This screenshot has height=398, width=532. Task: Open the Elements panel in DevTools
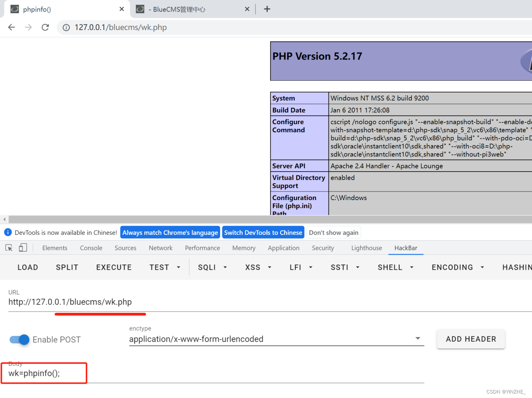coord(55,248)
